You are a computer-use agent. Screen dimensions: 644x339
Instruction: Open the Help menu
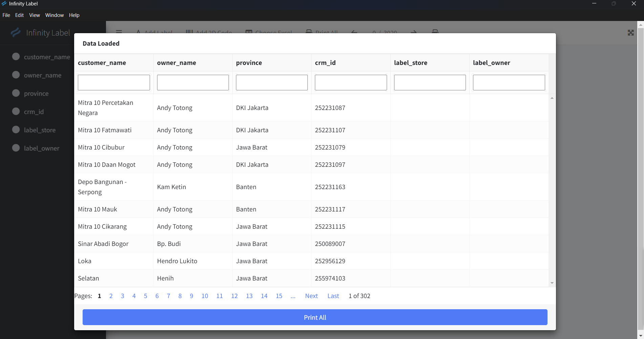[74, 15]
